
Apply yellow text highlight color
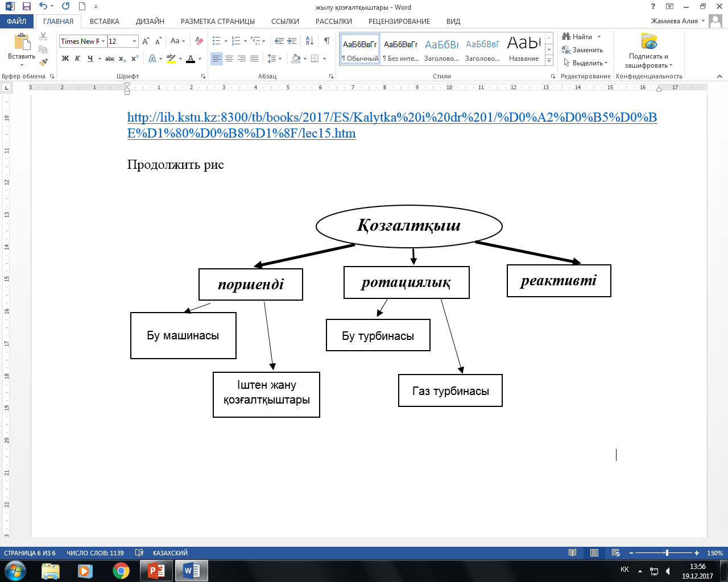[171, 59]
